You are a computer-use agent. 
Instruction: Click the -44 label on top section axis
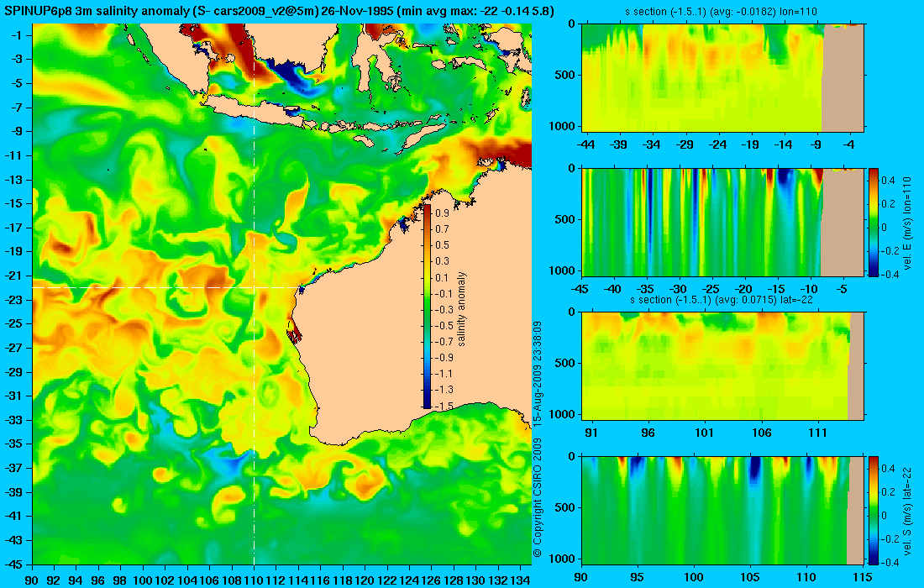tap(586, 144)
